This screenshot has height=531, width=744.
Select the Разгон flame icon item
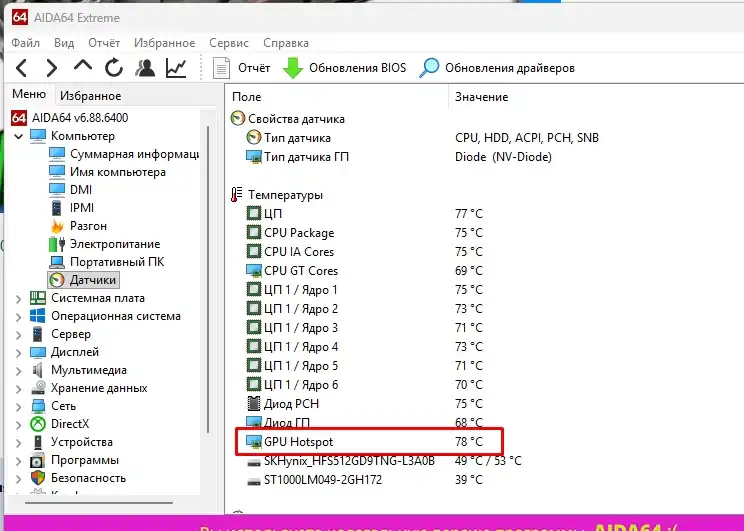pos(78,226)
